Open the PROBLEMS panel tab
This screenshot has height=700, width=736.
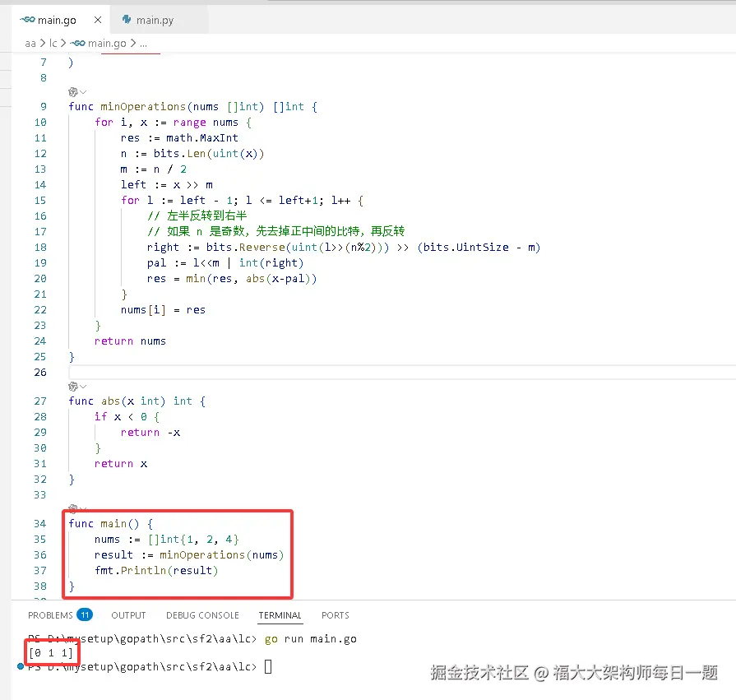tap(50, 615)
